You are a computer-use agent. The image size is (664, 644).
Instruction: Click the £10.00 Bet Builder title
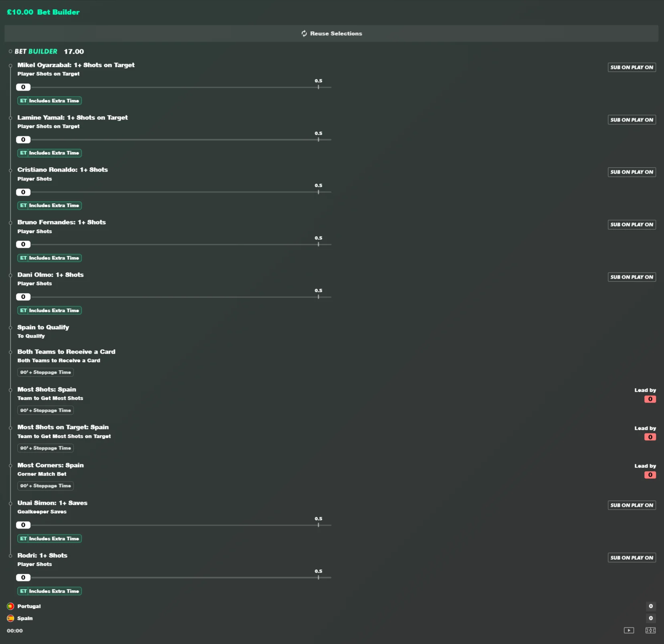tap(43, 12)
